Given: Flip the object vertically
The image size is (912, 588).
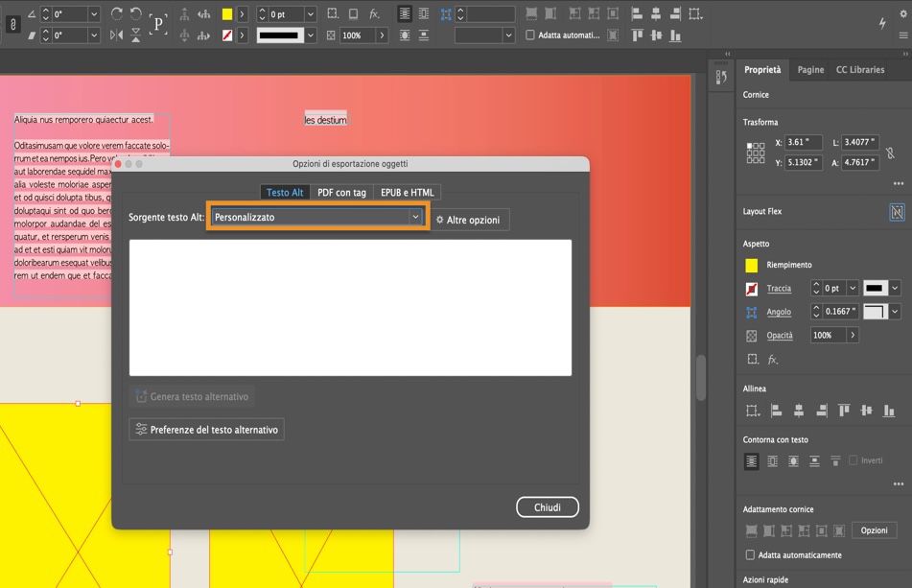Looking at the screenshot, I should click(x=135, y=35).
